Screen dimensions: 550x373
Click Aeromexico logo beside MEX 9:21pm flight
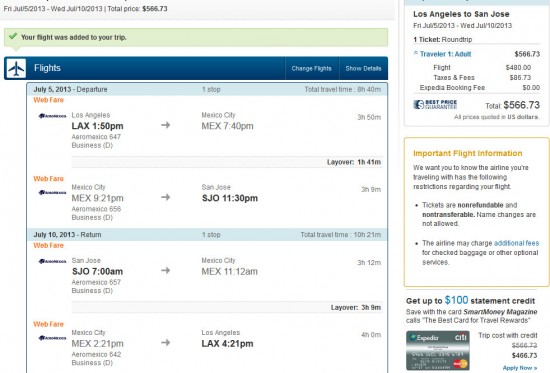52,192
